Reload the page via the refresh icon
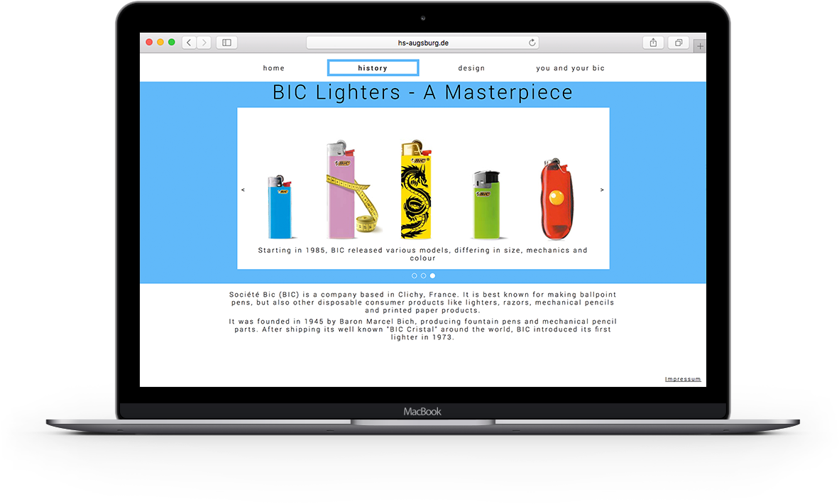839x504 pixels. [x=532, y=43]
